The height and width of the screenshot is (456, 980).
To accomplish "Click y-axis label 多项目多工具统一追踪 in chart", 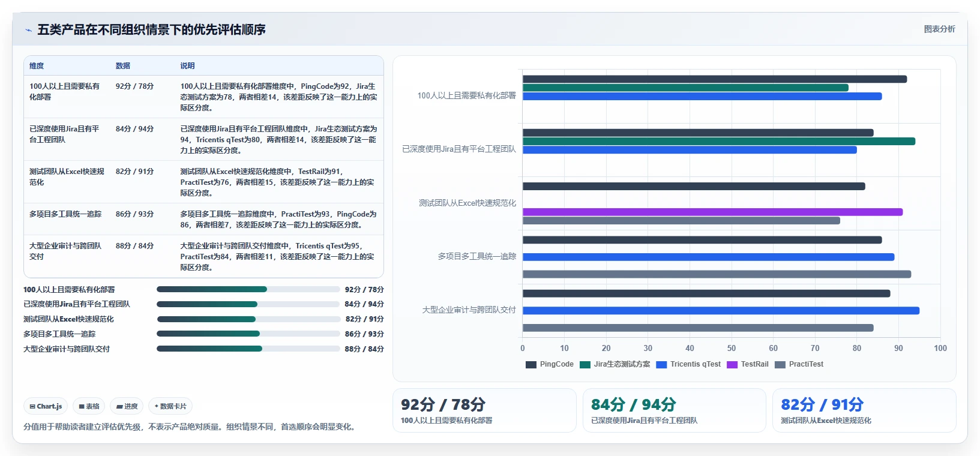I will (476, 256).
